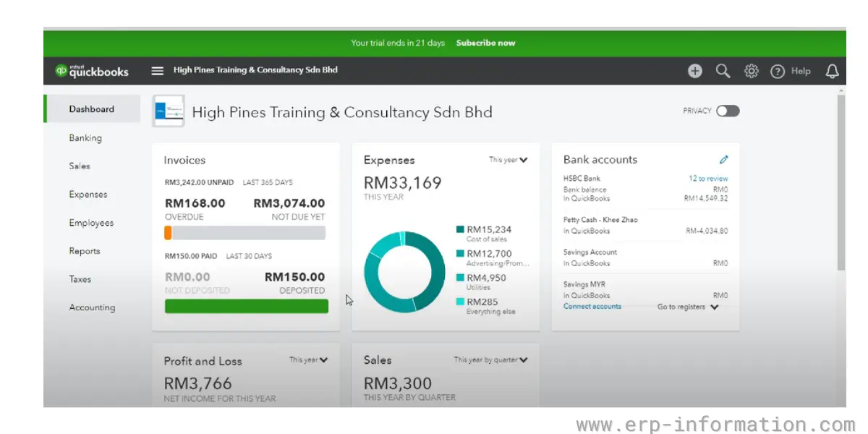868x434 pixels.
Task: Expand the Profit and Loss This year dropdown
Action: [309, 359]
